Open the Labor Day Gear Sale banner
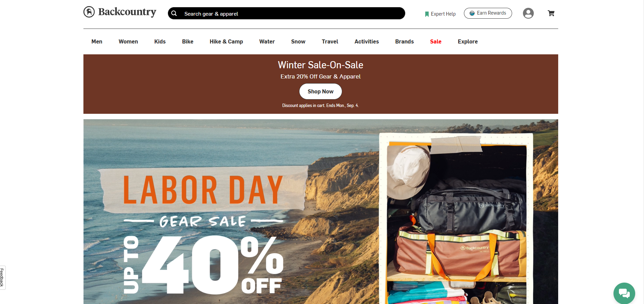Screen dimensions: 644x304 (320, 211)
